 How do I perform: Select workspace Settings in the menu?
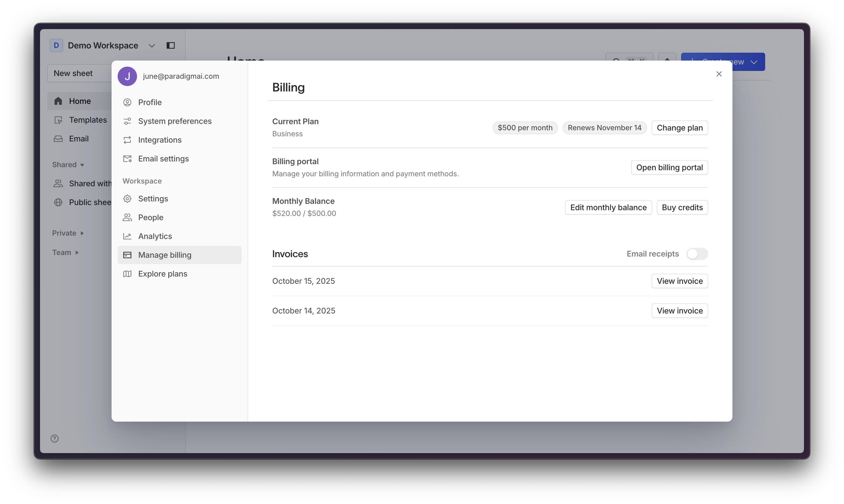[153, 199]
